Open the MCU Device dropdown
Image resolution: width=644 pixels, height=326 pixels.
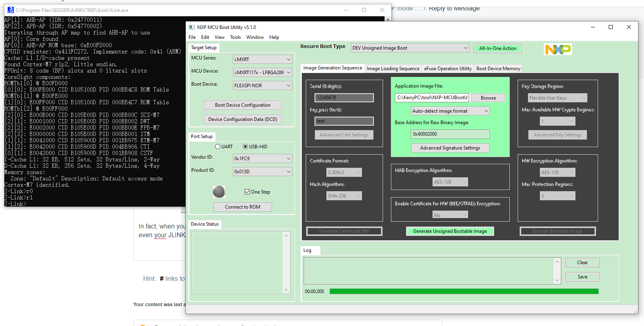pyautogui.click(x=262, y=73)
